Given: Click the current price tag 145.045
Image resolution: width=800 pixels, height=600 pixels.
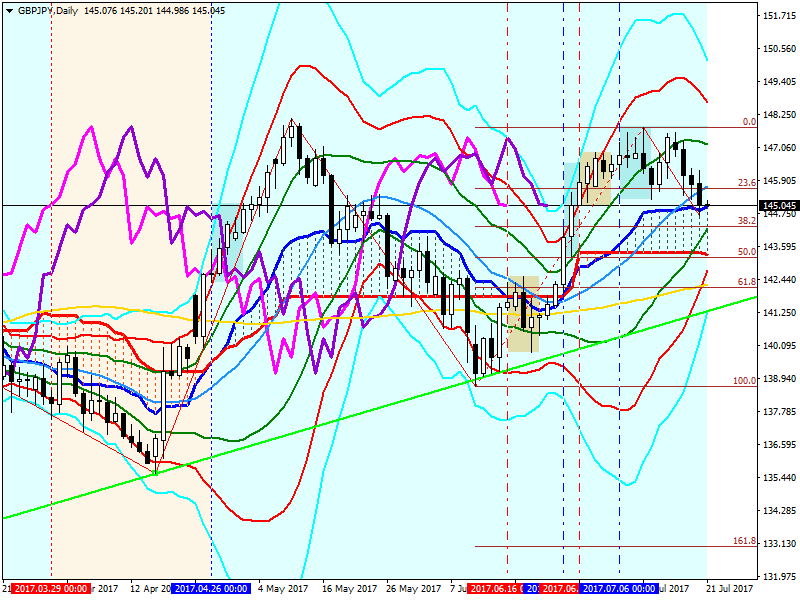Looking at the screenshot, I should pyautogui.click(x=779, y=206).
